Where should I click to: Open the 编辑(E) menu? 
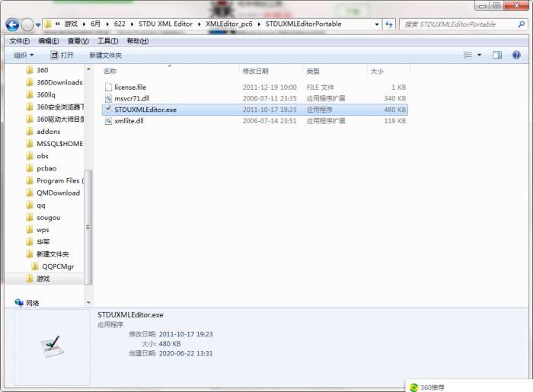point(49,41)
